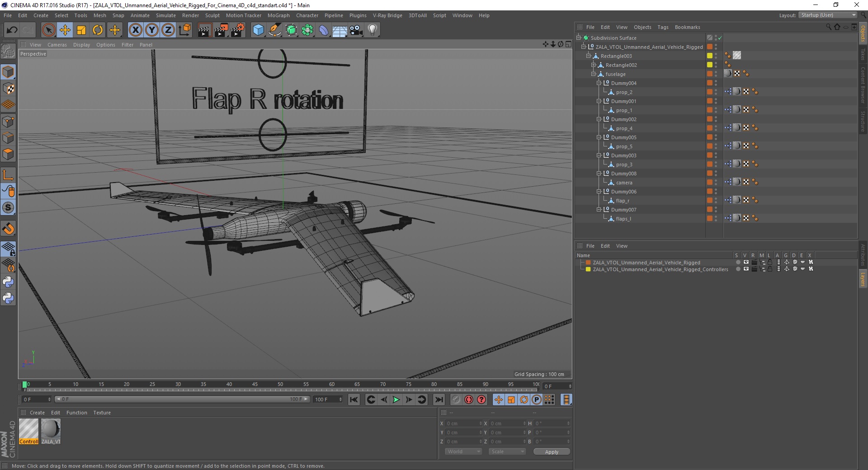The width and height of the screenshot is (868, 470).
Task: Collapse the Dummy001 node
Action: coord(599,101)
